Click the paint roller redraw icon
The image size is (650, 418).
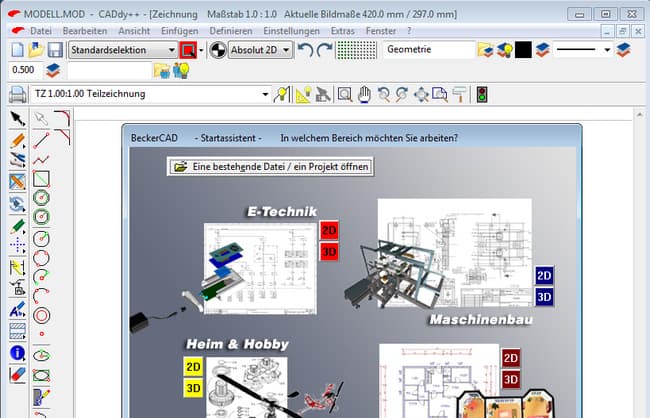click(x=459, y=95)
